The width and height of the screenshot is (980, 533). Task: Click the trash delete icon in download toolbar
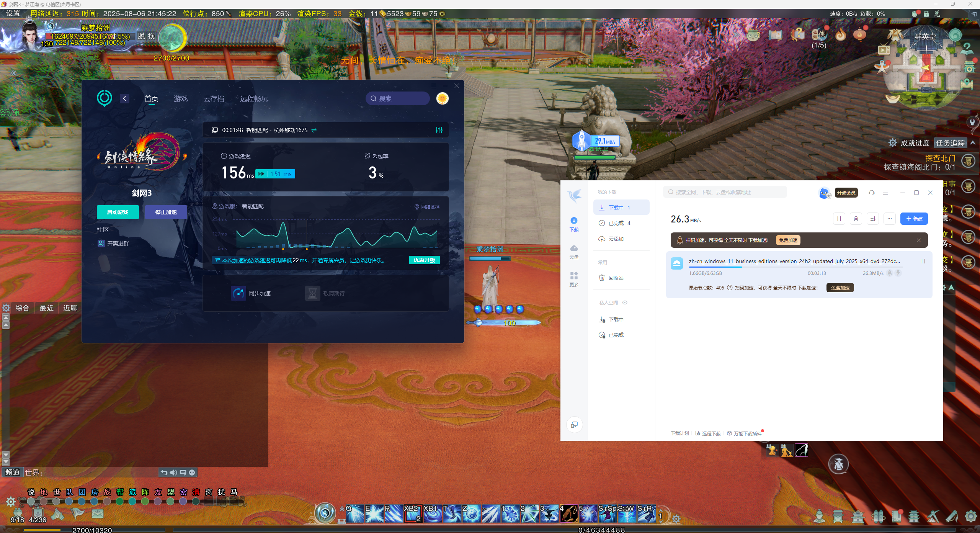point(856,219)
